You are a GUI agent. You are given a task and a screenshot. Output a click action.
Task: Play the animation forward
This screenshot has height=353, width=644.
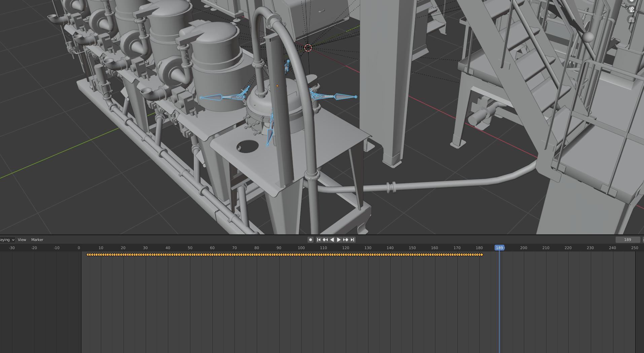339,240
